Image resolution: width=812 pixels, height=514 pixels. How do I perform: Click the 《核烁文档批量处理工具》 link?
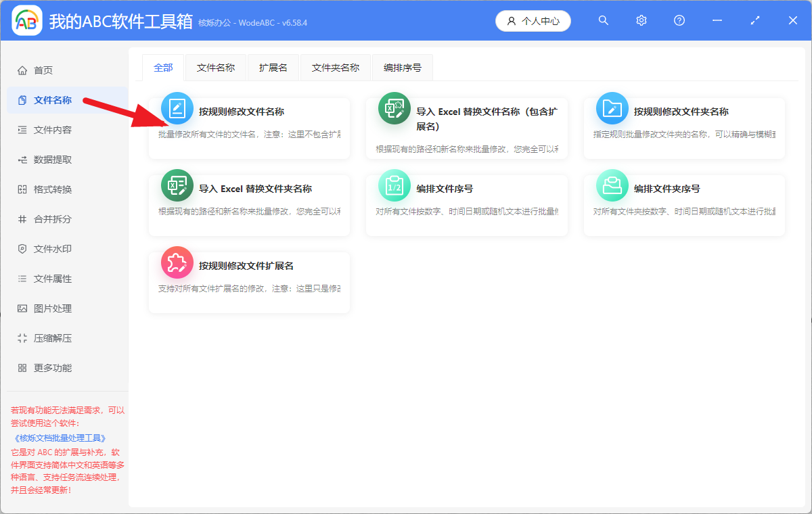[60, 438]
